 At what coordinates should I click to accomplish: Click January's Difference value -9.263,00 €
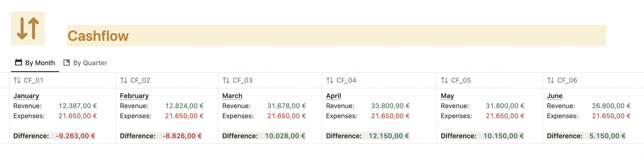(x=75, y=136)
